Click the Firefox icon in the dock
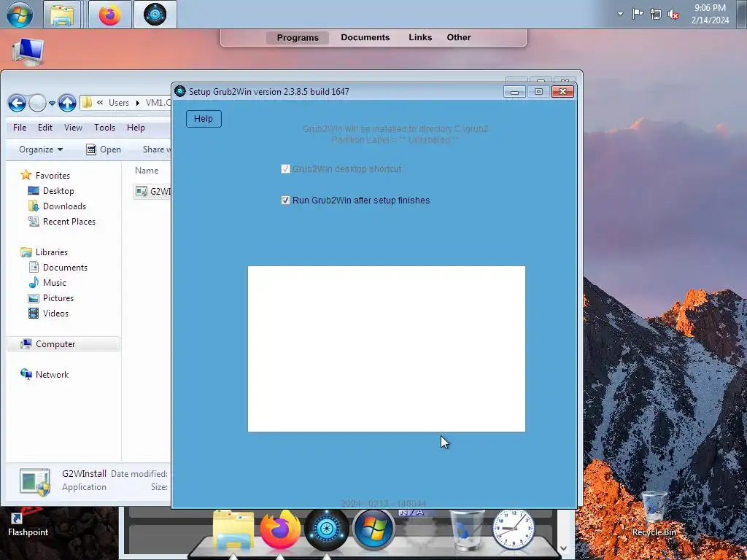 [280, 529]
